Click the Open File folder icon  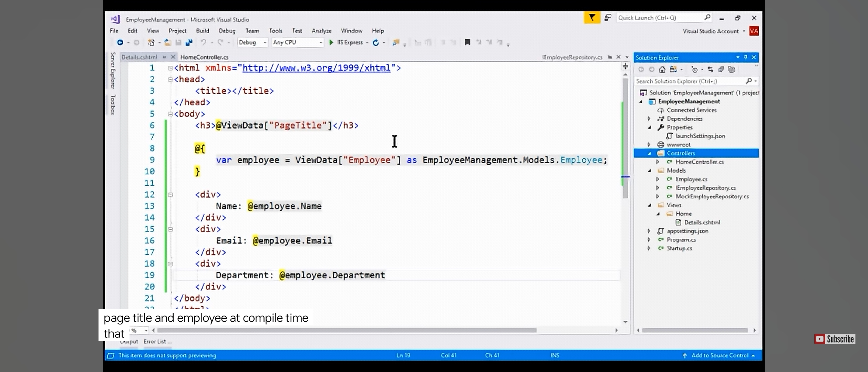tap(167, 42)
